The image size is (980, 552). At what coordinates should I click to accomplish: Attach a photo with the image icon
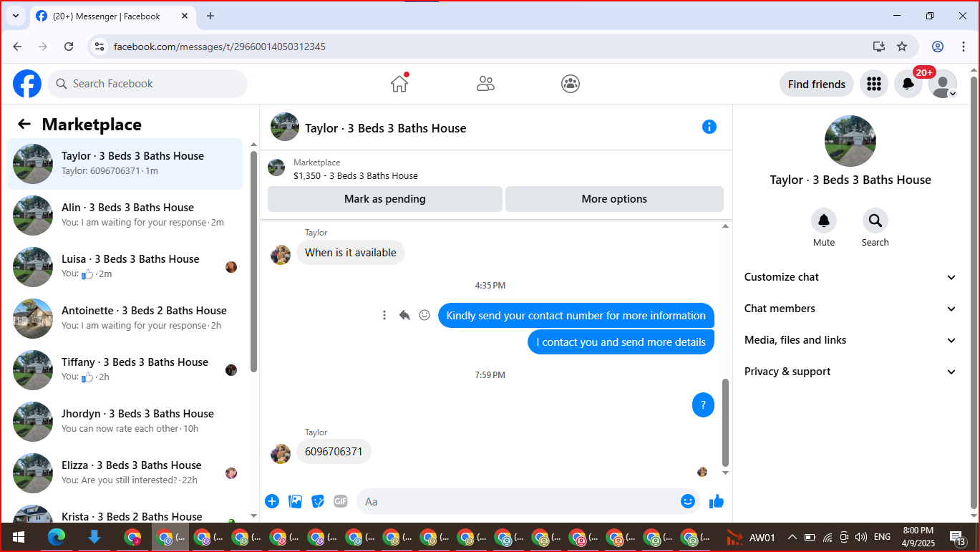295,501
